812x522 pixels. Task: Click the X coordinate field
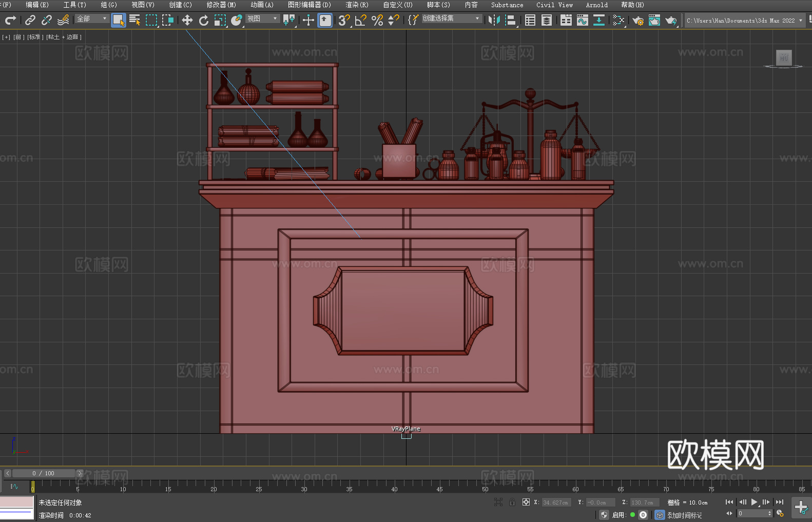pyautogui.click(x=556, y=502)
